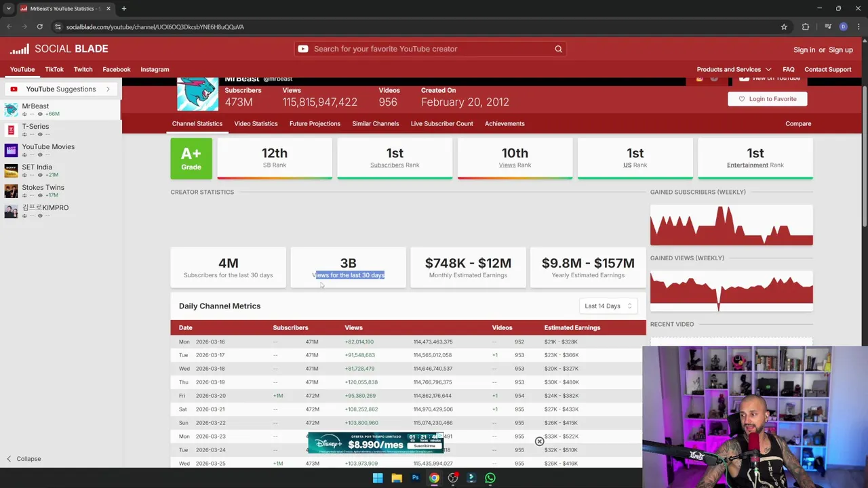Click the YouTube Movies channel avatar icon

(x=11, y=150)
